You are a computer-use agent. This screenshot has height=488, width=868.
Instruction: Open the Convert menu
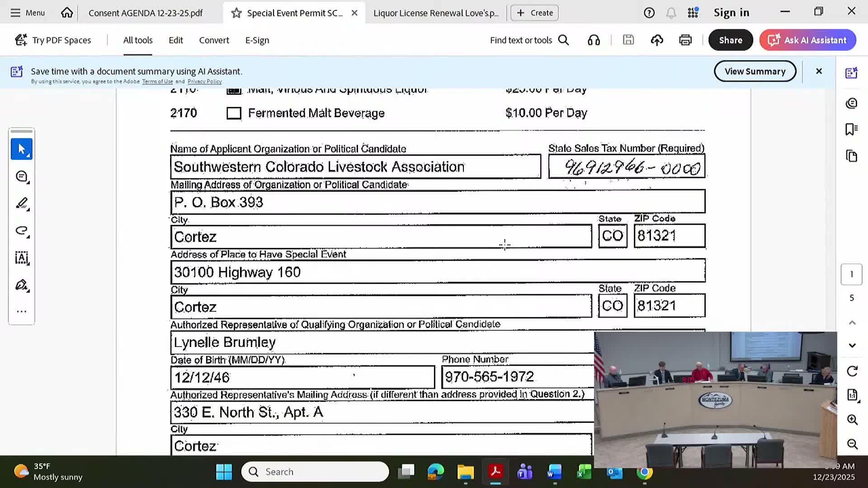click(x=214, y=40)
